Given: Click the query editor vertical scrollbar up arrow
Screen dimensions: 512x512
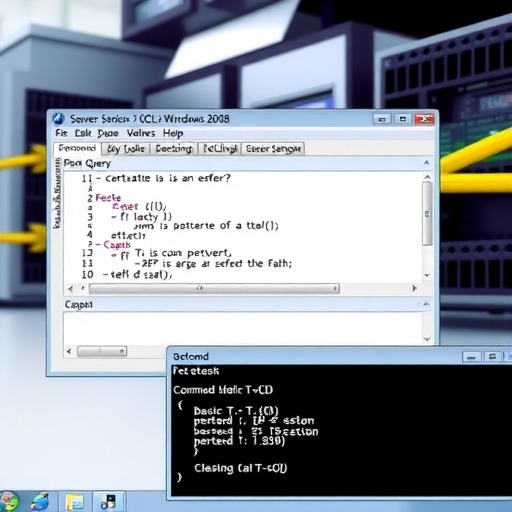Looking at the screenshot, I should coord(427,177).
